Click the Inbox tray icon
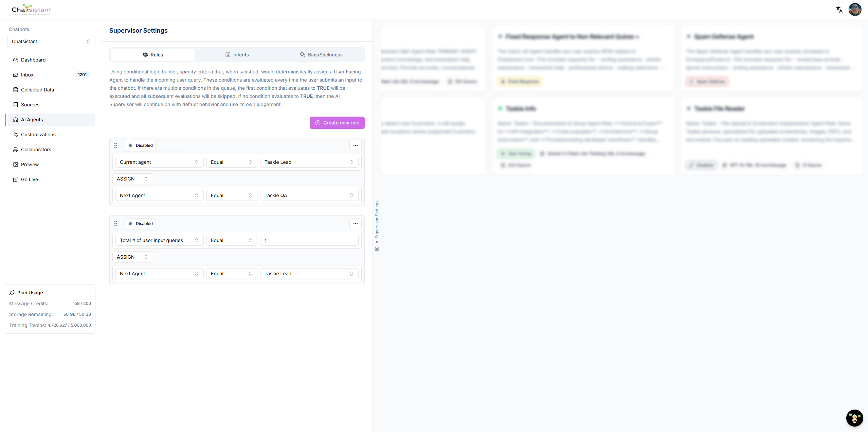This screenshot has height=432, width=868. [16, 75]
